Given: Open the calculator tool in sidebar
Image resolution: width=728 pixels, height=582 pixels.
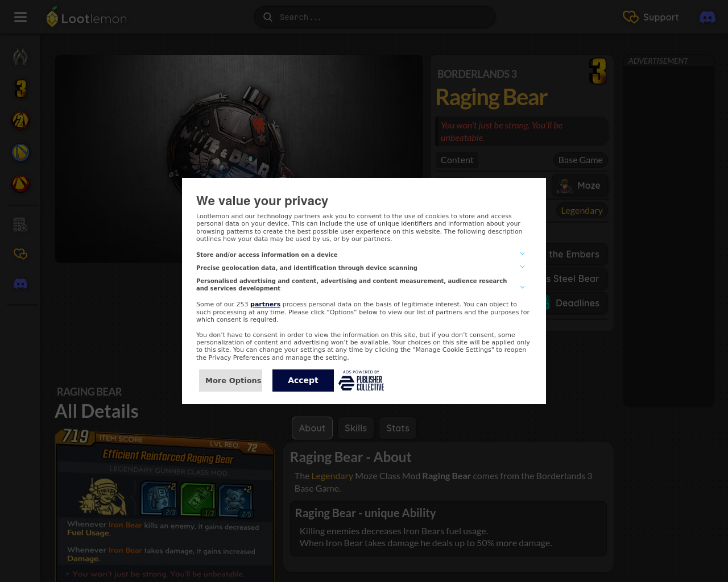Looking at the screenshot, I should pos(20,225).
